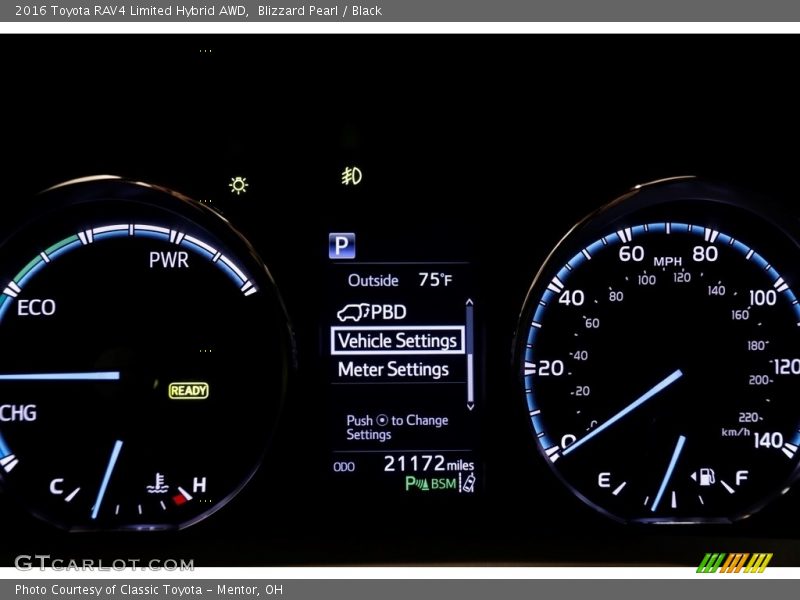
Task: Click the odometer miles reading
Action: (x=428, y=464)
